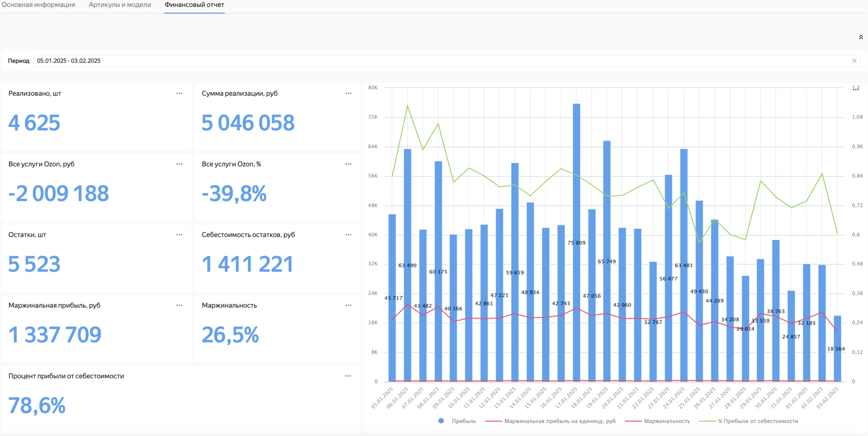Select the Финансовый отчет tab
This screenshot has width=868, height=436.
[194, 5]
